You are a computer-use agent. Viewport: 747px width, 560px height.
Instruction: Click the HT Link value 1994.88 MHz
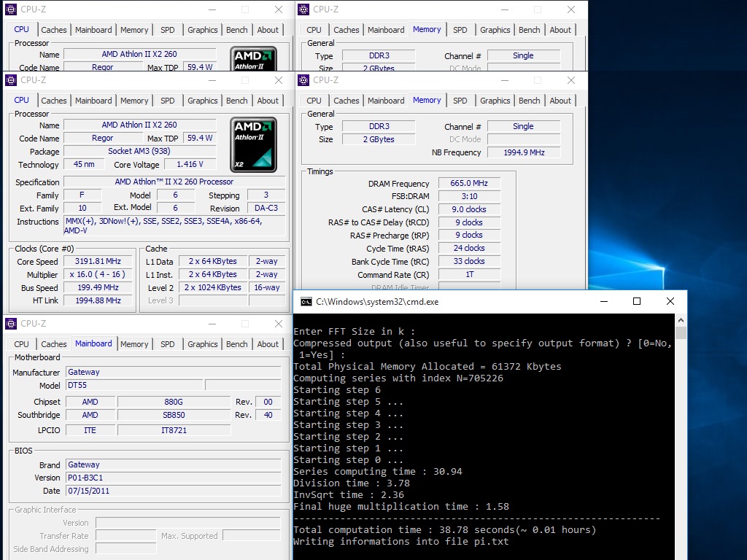[x=98, y=301]
